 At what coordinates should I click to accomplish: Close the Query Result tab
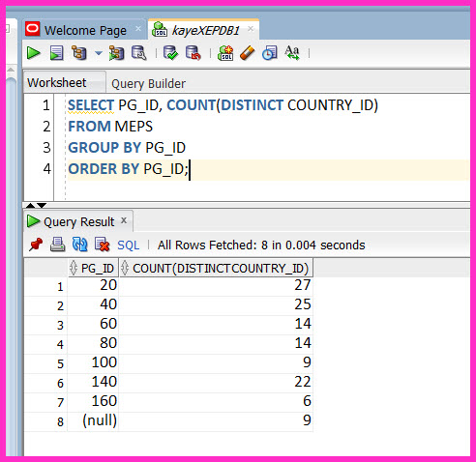pos(124,220)
